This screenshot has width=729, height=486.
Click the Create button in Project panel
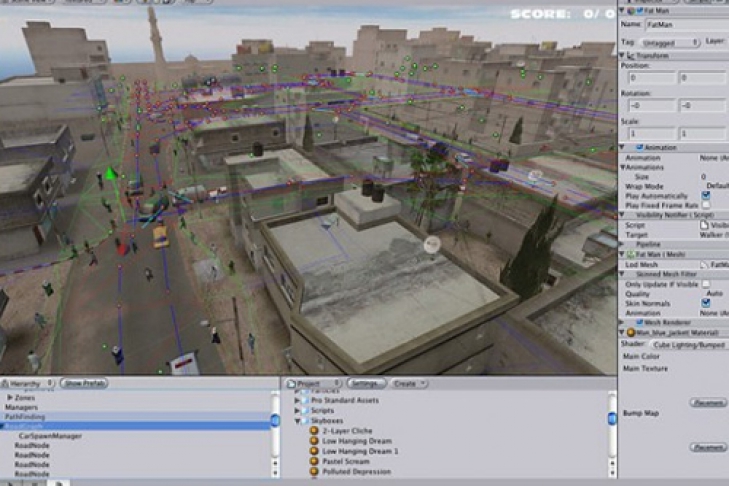(x=408, y=383)
